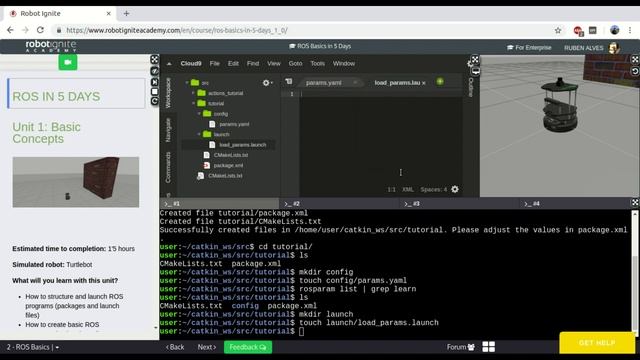Open the Chrome three-dot menu
The image size is (640, 360).
point(630,30)
